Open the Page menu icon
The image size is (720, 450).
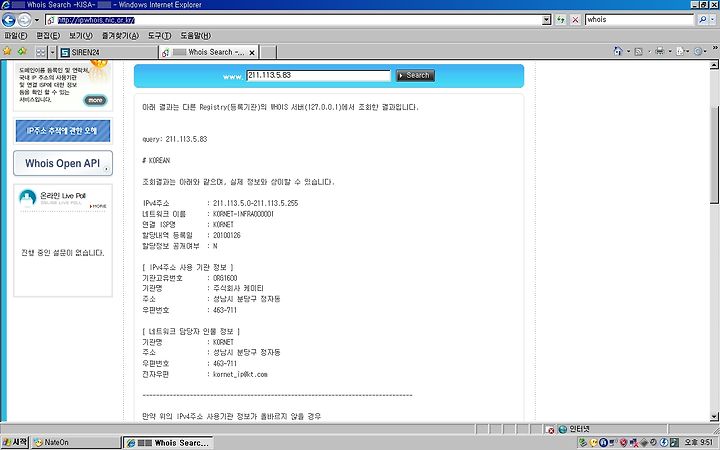(680, 51)
